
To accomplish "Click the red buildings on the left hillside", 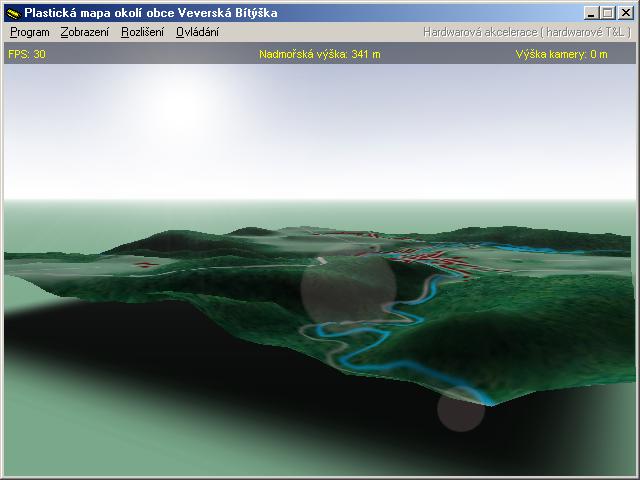I will pyautogui.click(x=148, y=265).
